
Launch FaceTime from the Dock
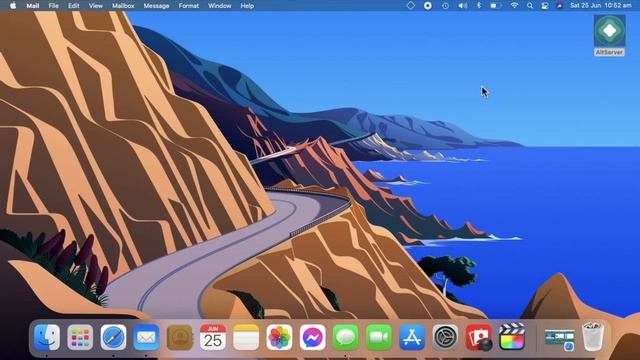tap(379, 337)
